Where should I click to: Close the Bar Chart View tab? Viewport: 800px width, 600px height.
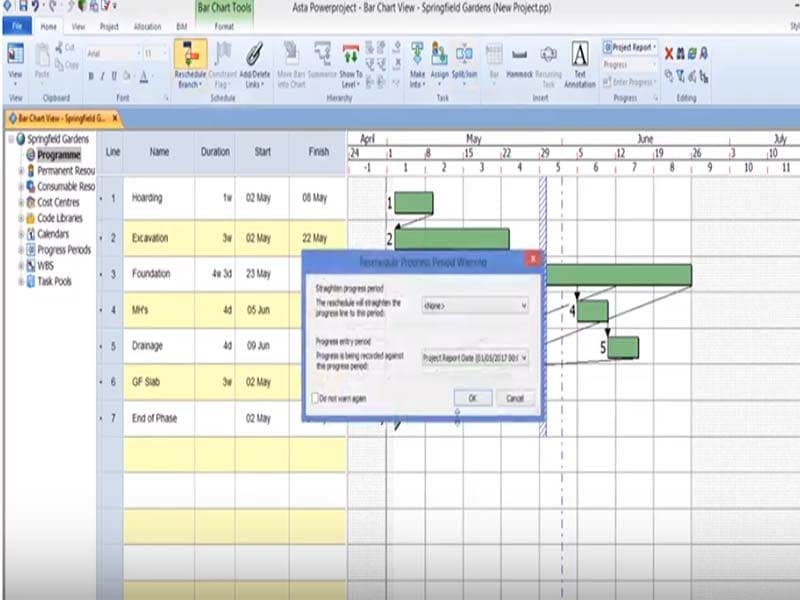pyautogui.click(x=115, y=118)
